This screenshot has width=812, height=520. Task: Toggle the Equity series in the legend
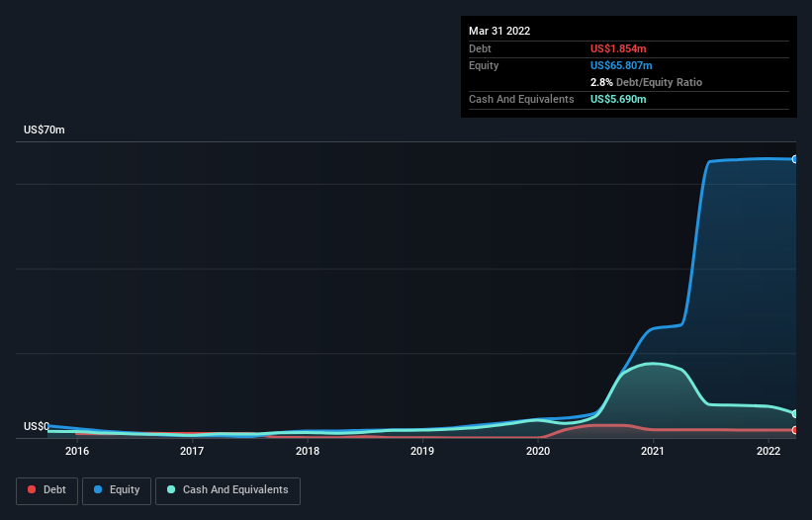tap(117, 490)
